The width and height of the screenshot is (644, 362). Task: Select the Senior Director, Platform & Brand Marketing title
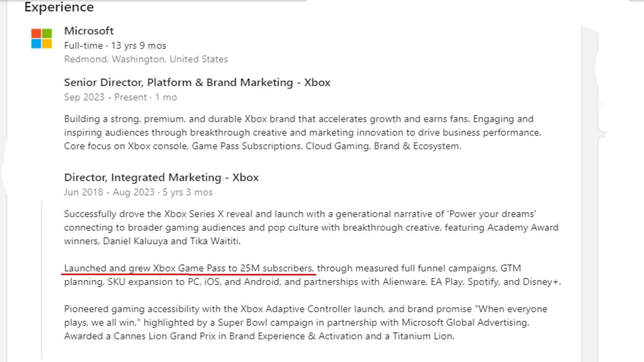(x=197, y=82)
